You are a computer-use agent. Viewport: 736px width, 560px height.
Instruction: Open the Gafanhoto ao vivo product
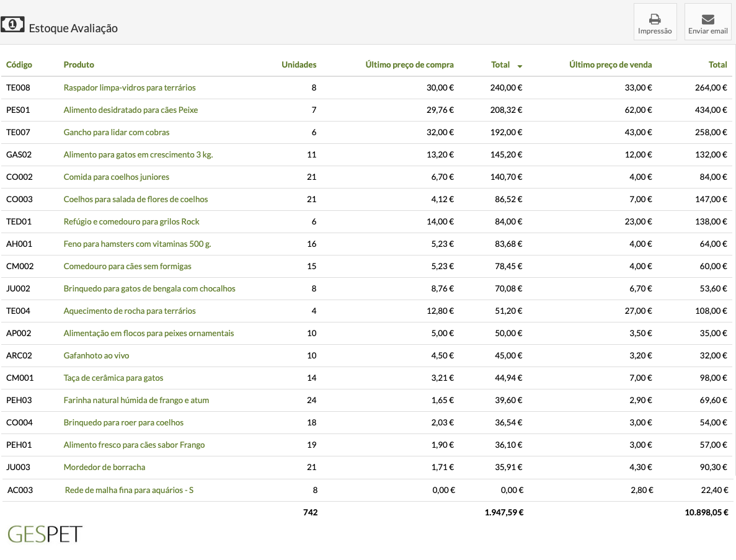96,355
